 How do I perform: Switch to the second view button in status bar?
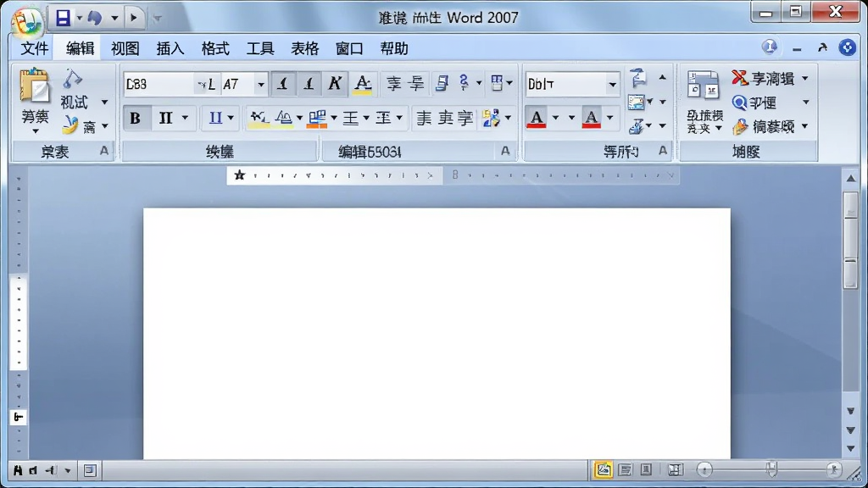pyautogui.click(x=625, y=469)
